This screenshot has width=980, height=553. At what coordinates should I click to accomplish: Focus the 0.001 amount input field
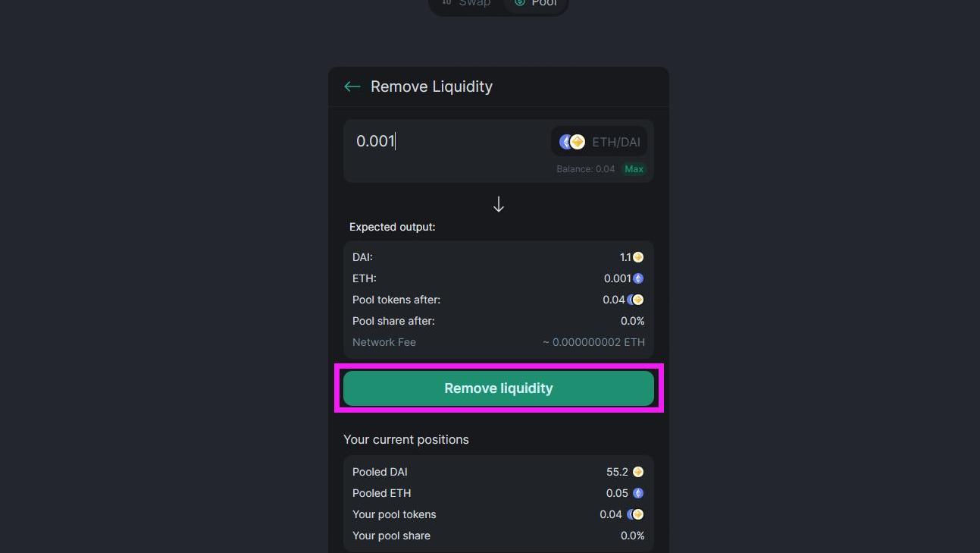tap(447, 142)
